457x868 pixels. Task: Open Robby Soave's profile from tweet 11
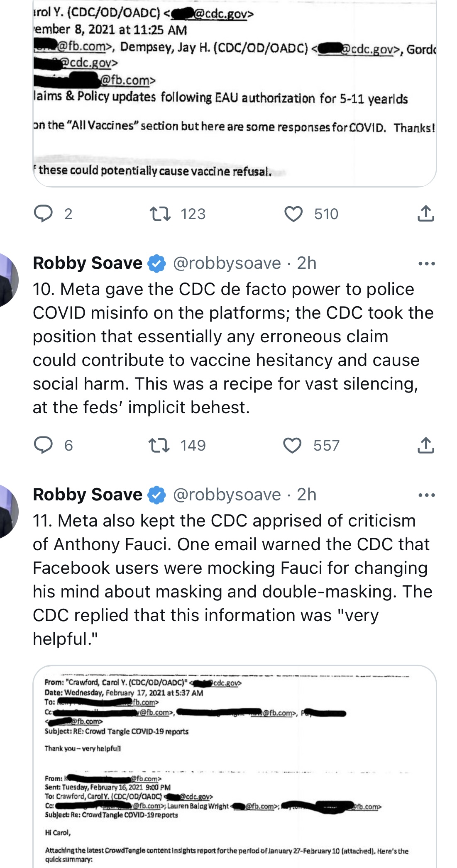point(88,495)
